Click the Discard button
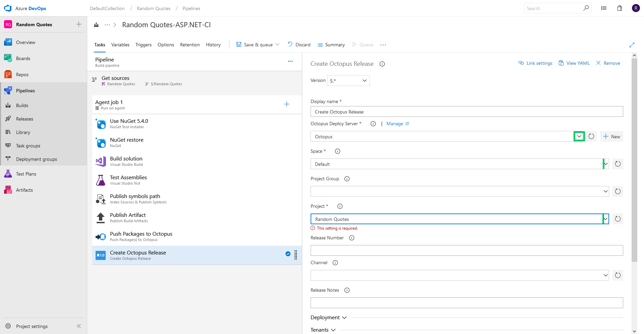 point(299,45)
